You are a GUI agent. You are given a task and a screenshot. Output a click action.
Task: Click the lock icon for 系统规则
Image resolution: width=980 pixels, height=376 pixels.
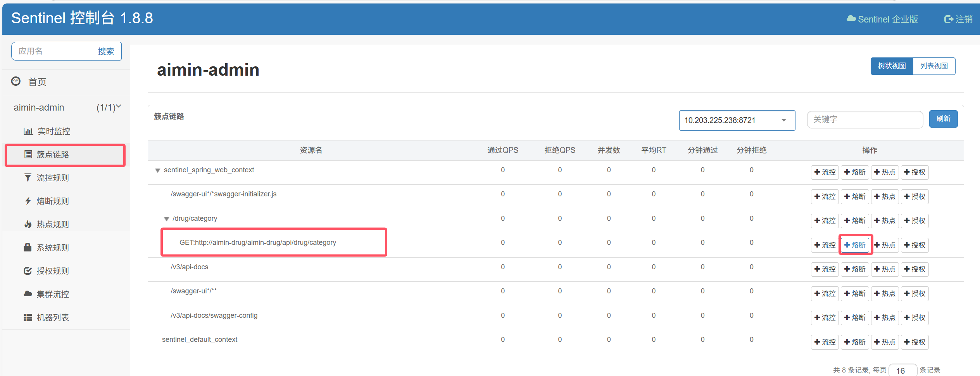point(28,247)
